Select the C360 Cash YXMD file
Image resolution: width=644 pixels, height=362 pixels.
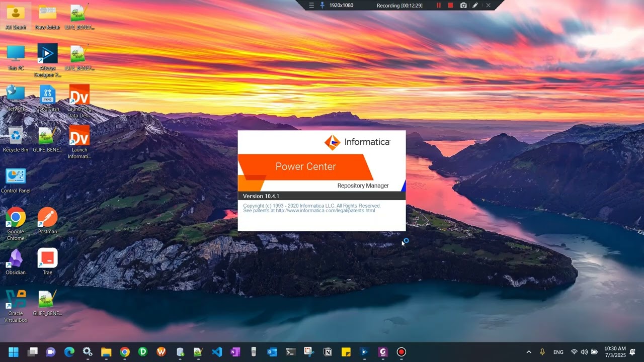pyautogui.click(x=47, y=98)
